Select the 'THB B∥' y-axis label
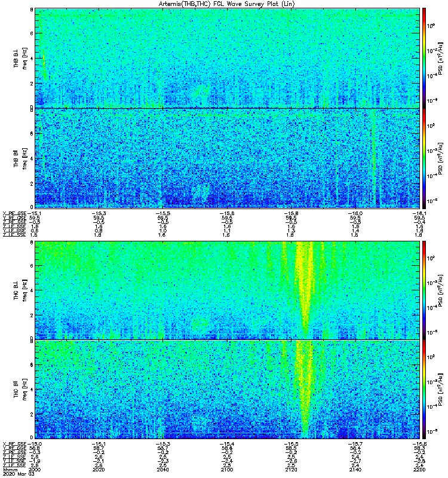The height and width of the screenshot is (478, 448). [16, 158]
